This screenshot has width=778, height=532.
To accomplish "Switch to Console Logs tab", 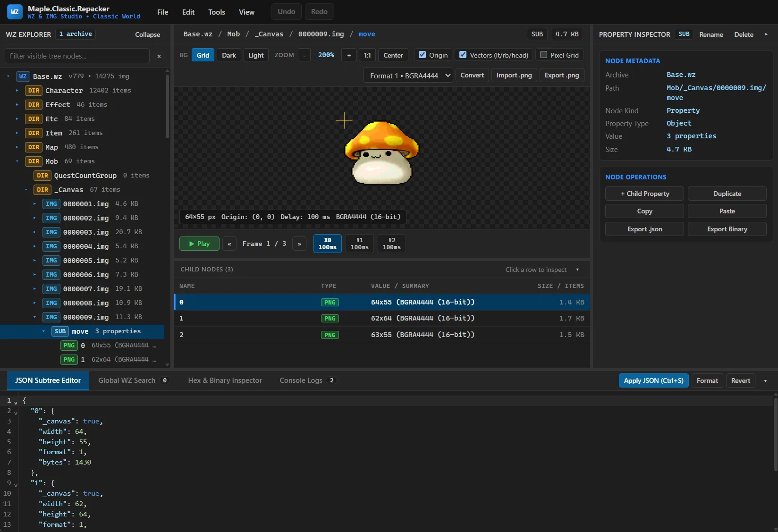I will coord(307,380).
